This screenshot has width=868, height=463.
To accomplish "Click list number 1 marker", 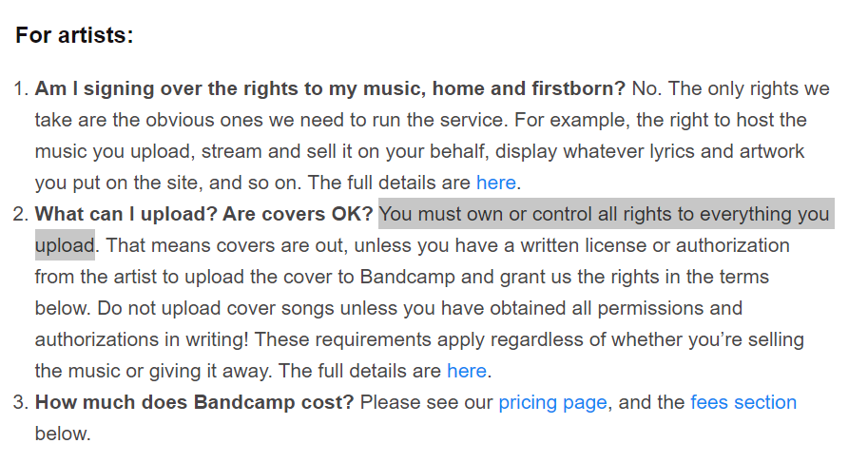I will 21,88.
